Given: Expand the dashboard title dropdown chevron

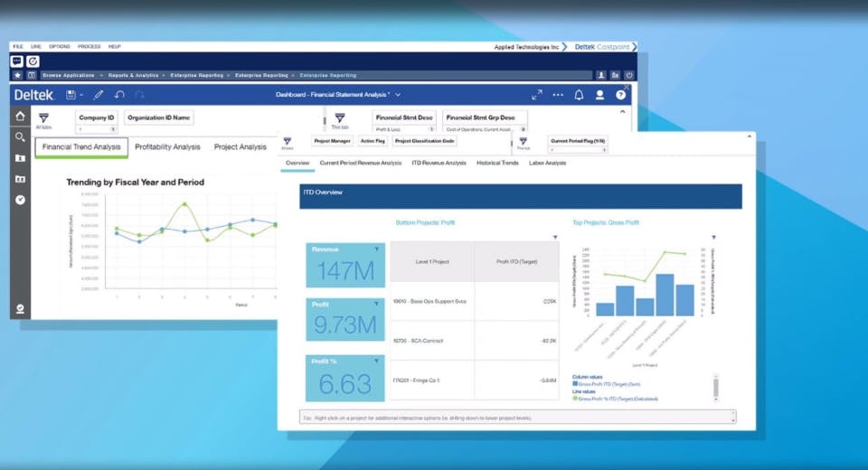Looking at the screenshot, I should (398, 95).
